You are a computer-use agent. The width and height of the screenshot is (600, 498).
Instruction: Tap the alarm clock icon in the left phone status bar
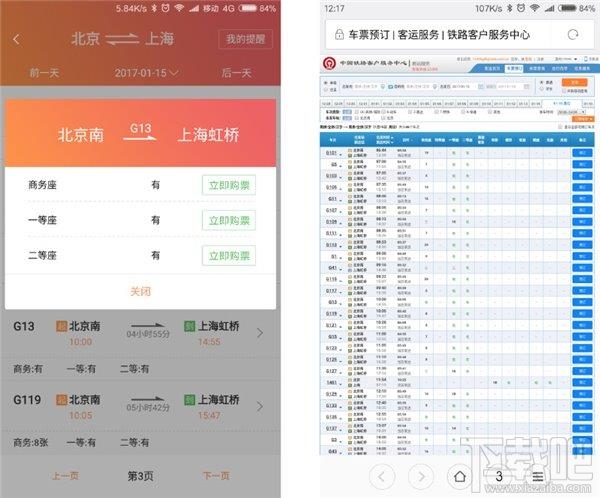click(x=165, y=8)
